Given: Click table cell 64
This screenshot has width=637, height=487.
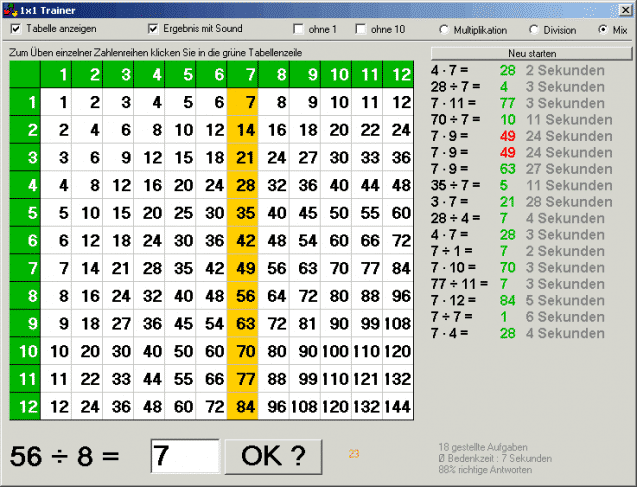Looking at the screenshot, I should pos(274,296).
